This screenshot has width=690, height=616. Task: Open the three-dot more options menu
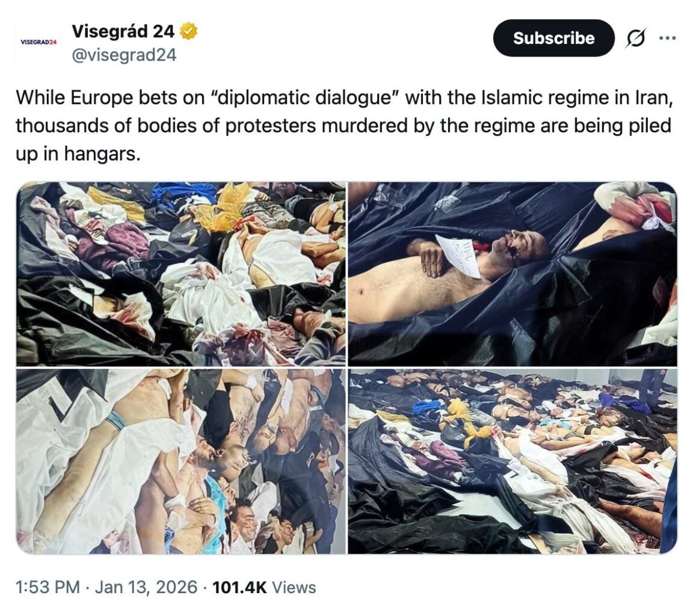point(668,38)
